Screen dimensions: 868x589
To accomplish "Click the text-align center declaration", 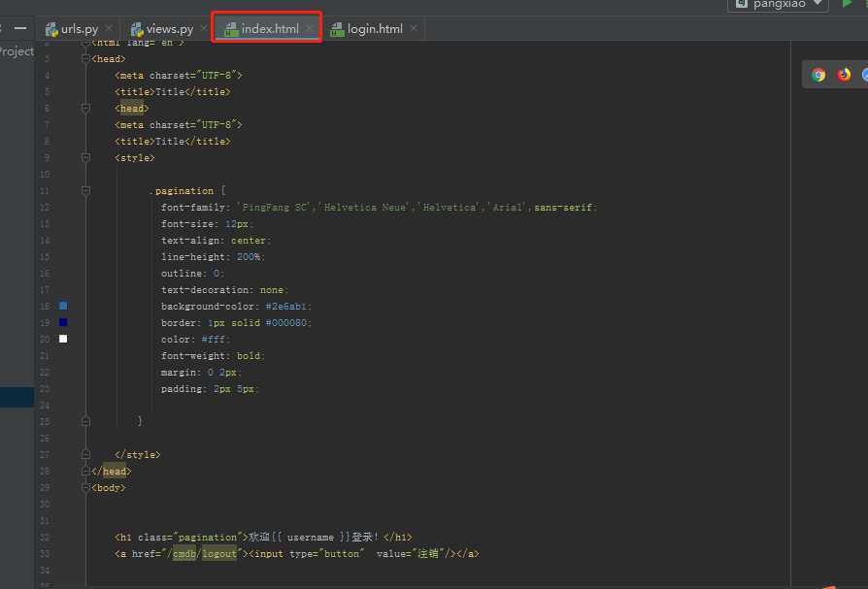I will coord(216,241).
